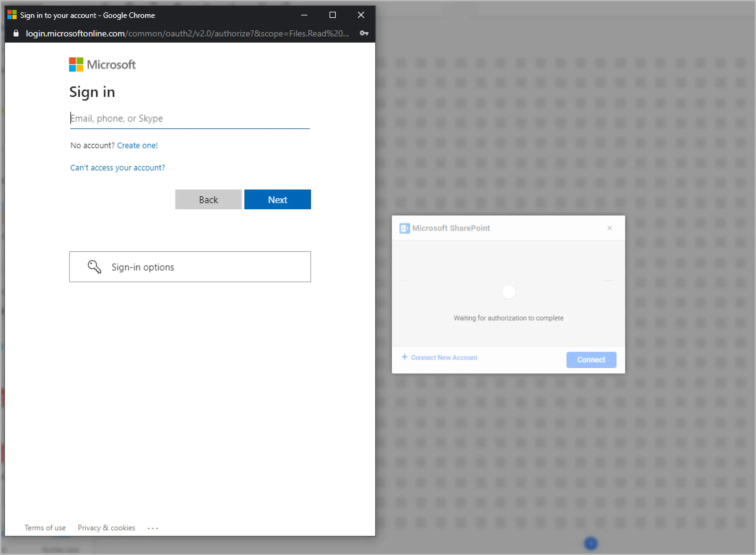Click the SharePoint icon in dialog header

pos(404,228)
